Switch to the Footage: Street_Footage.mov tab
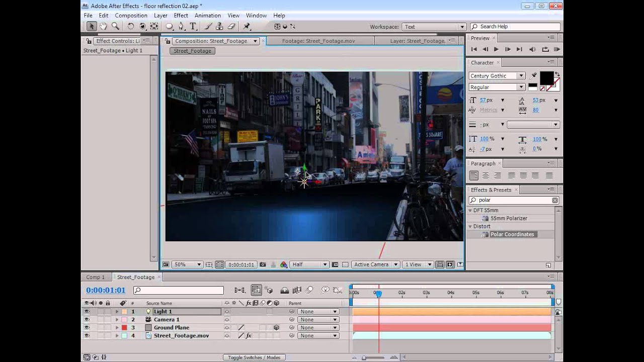This screenshot has width=644, height=362. pos(318,41)
